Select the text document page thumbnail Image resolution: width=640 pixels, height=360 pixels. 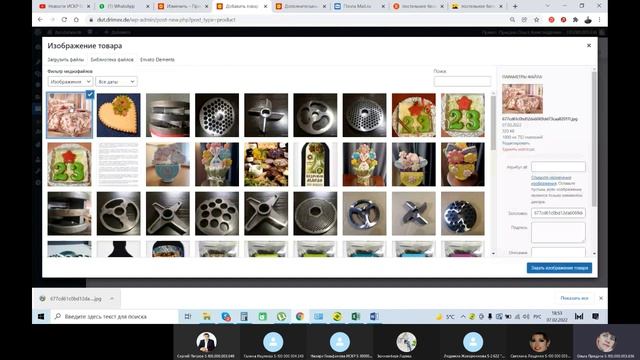click(x=118, y=164)
